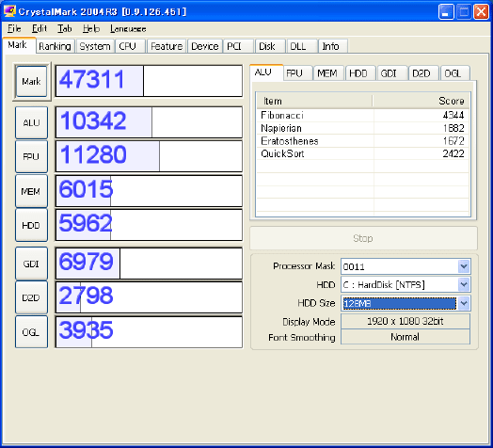The height and width of the screenshot is (448, 493).
Task: Click the Item column header
Action: coord(314,101)
